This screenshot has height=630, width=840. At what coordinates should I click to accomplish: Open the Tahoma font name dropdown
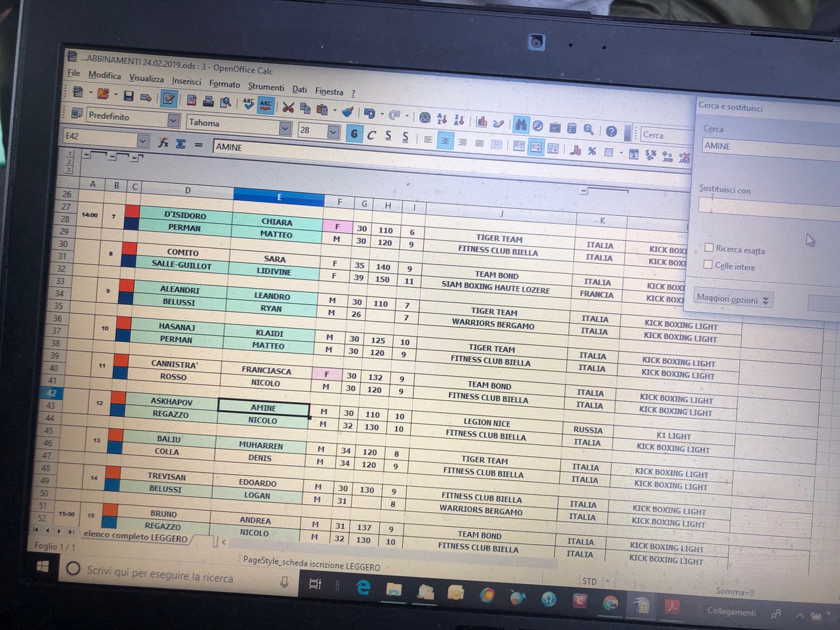(285, 129)
